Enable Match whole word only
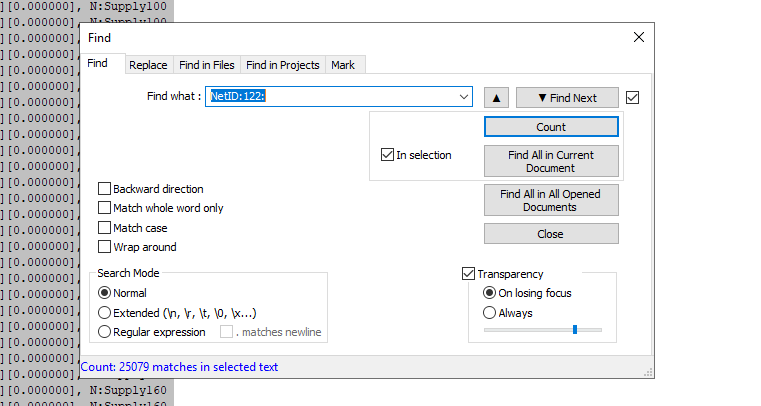The image size is (761, 406). (x=104, y=208)
